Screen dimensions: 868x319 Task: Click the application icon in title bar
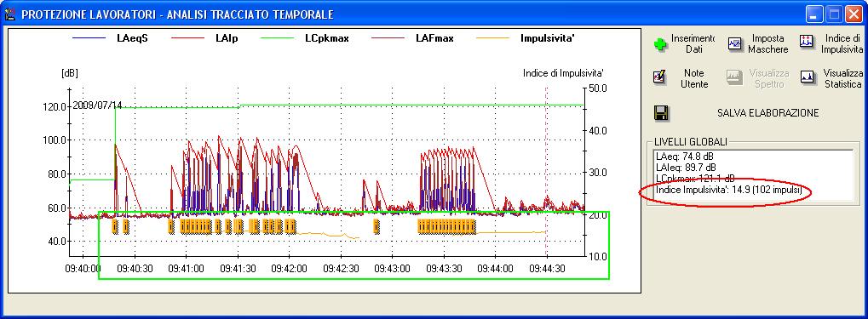tap(9, 14)
